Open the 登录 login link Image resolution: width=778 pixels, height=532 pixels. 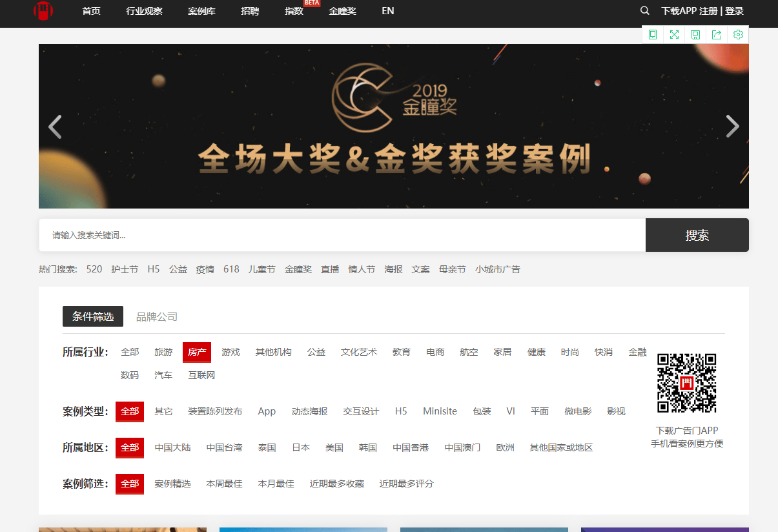(x=735, y=10)
